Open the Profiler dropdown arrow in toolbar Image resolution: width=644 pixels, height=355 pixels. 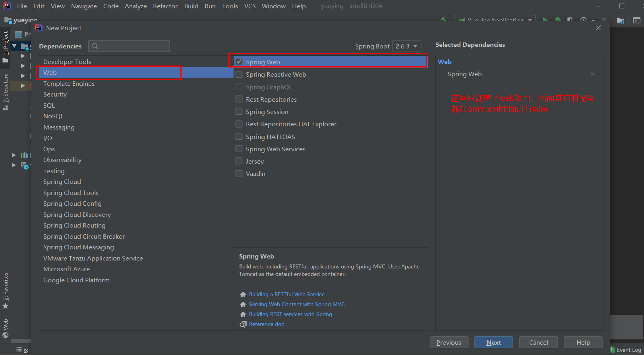click(593, 20)
